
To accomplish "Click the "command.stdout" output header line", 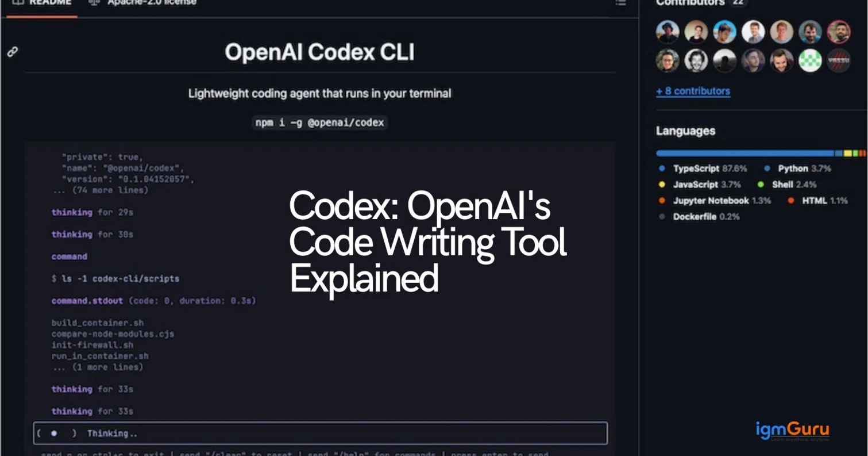I will point(153,301).
